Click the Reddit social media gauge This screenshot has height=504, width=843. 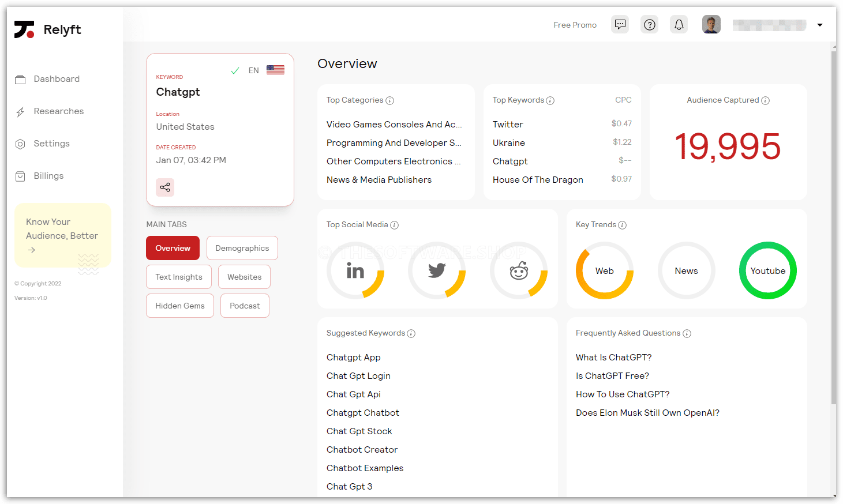(519, 270)
